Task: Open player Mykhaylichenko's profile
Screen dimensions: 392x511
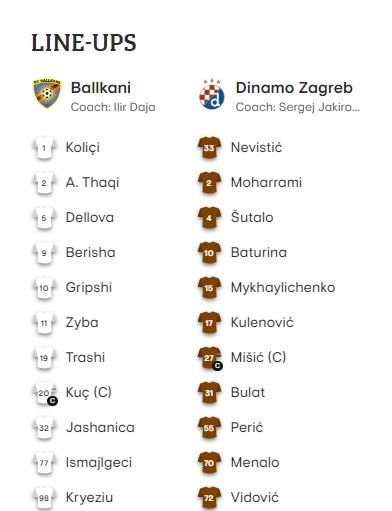Action: pos(283,288)
